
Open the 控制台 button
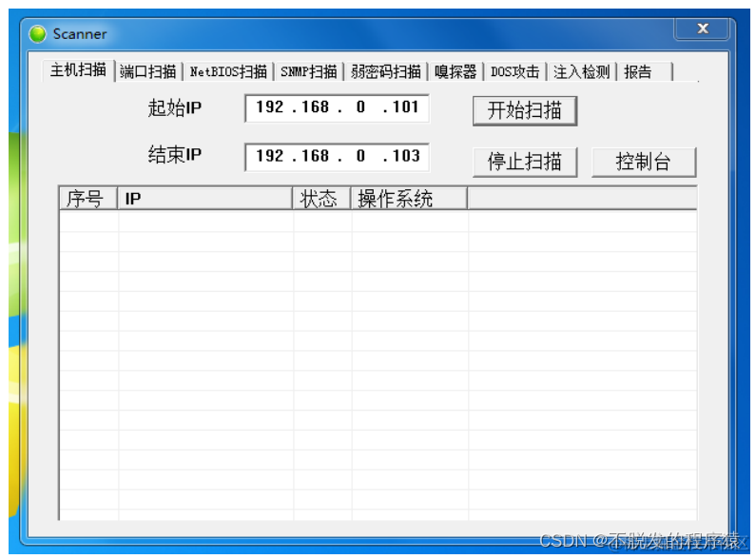[644, 162]
